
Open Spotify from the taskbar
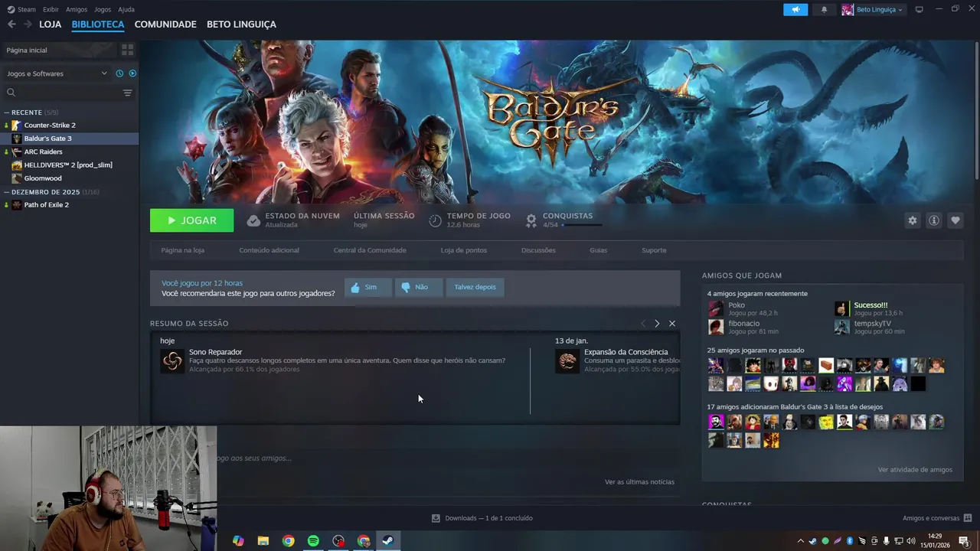click(x=313, y=541)
